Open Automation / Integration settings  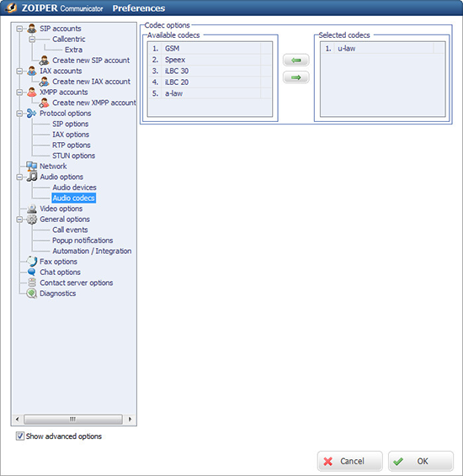92,251
